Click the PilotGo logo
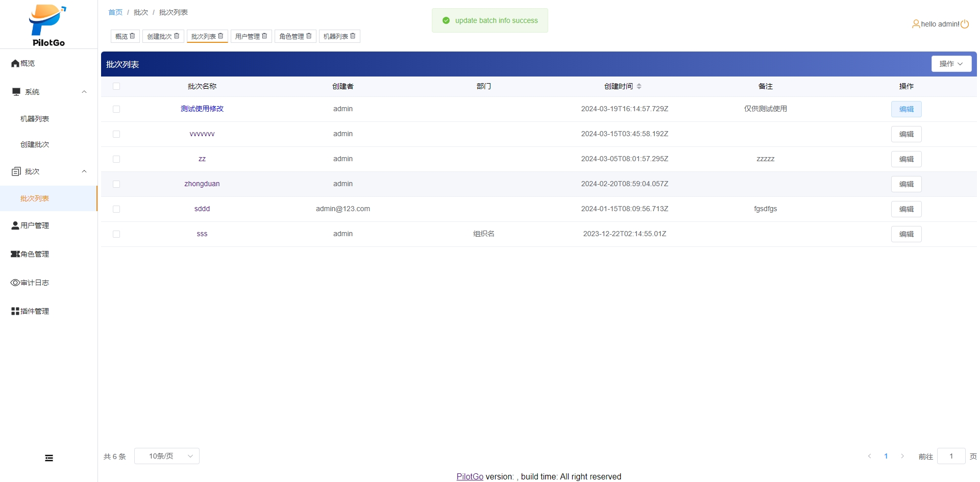This screenshot has width=980, height=482. (x=48, y=26)
